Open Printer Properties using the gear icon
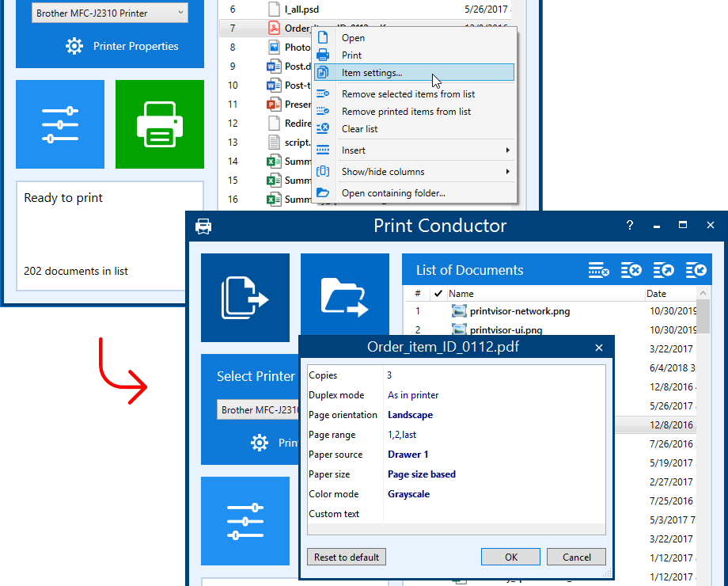 coord(74,46)
